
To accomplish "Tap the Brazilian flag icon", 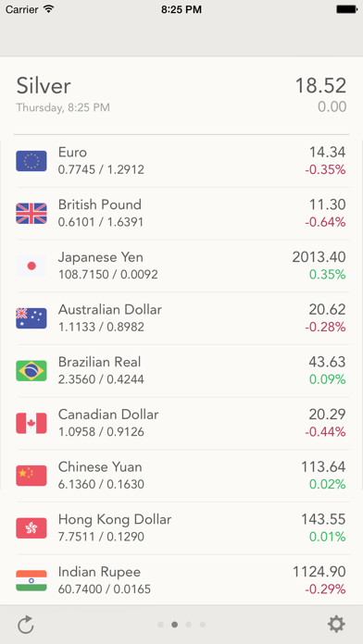I will click(x=31, y=370).
